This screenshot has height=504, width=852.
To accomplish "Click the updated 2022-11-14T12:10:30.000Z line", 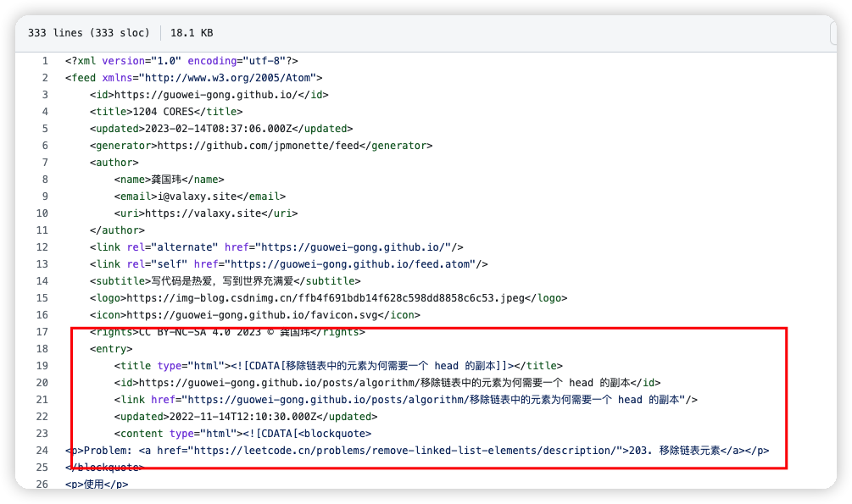I will (246, 417).
